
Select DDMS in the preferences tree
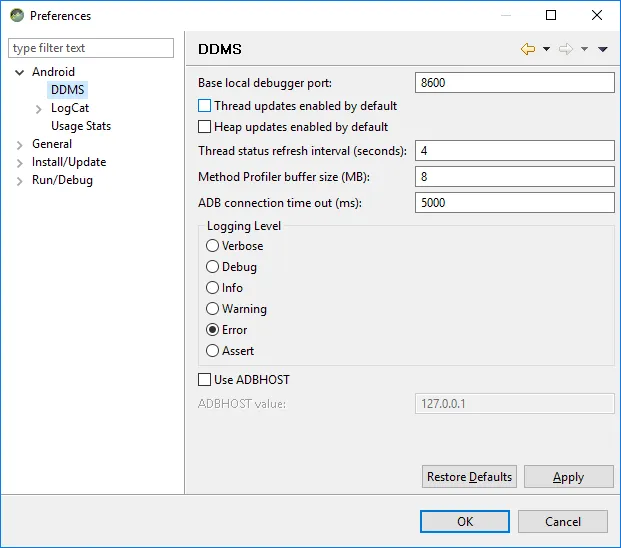(68, 90)
